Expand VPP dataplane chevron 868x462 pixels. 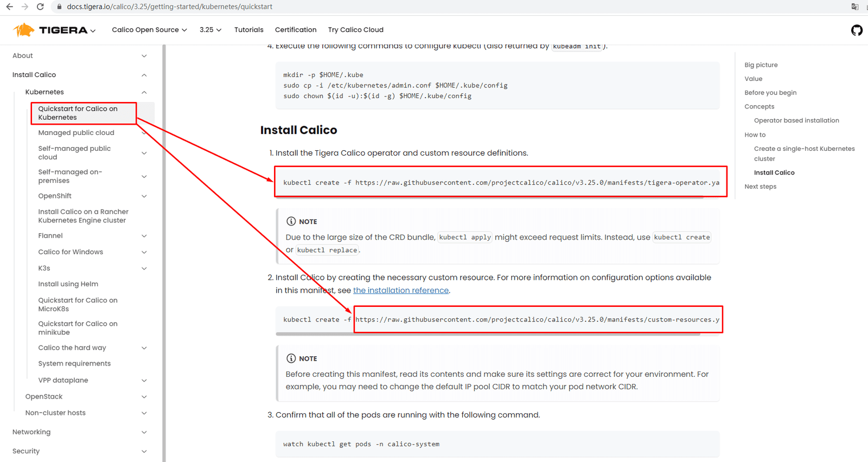click(x=144, y=381)
